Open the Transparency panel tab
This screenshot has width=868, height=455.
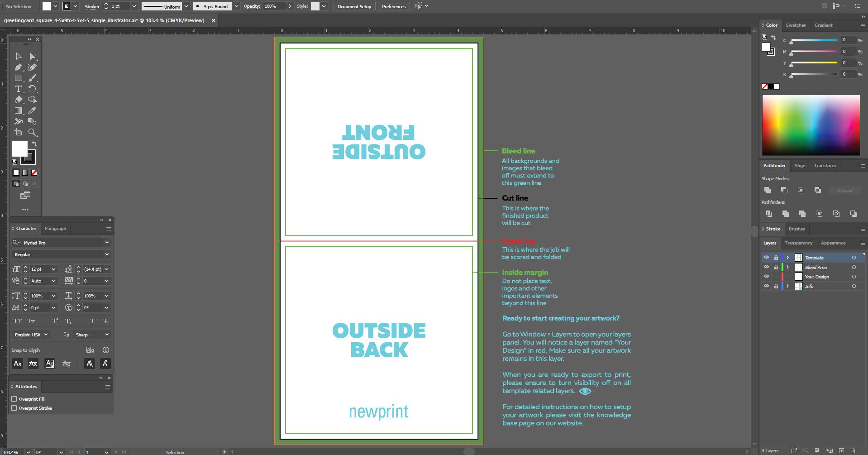pos(798,243)
